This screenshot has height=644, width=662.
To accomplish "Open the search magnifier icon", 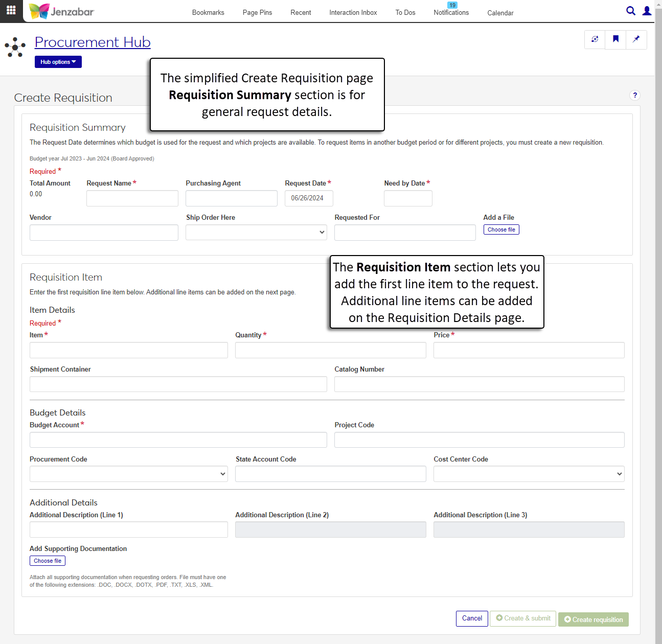I will point(631,11).
